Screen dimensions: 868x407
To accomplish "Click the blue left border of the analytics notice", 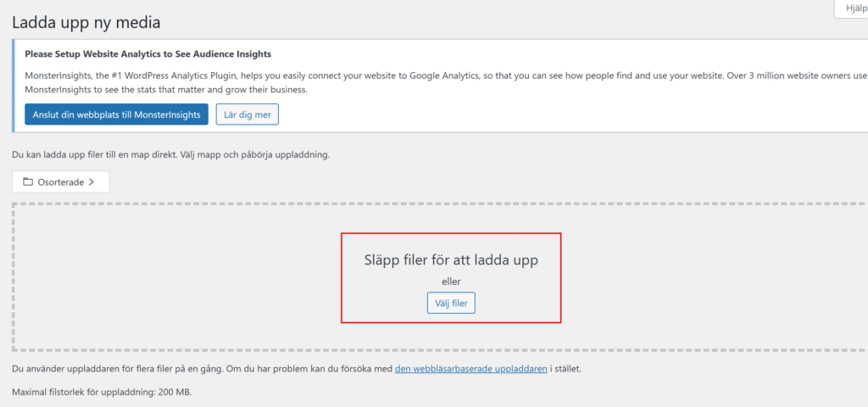I will click(x=13, y=86).
